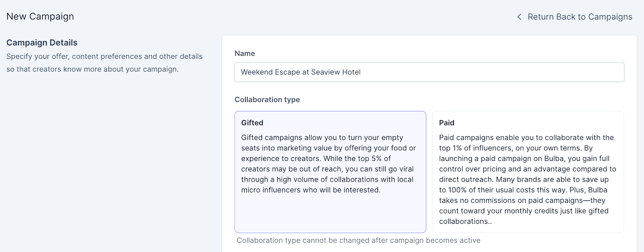This screenshot has width=644, height=252.
Task: Click empty space at bottom of Gifted card
Action: click(330, 215)
